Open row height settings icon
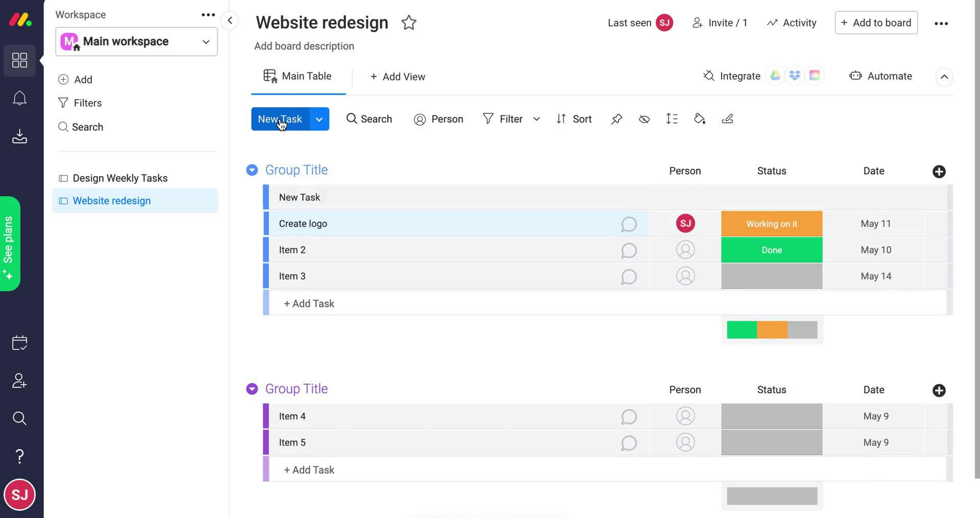 tap(672, 119)
